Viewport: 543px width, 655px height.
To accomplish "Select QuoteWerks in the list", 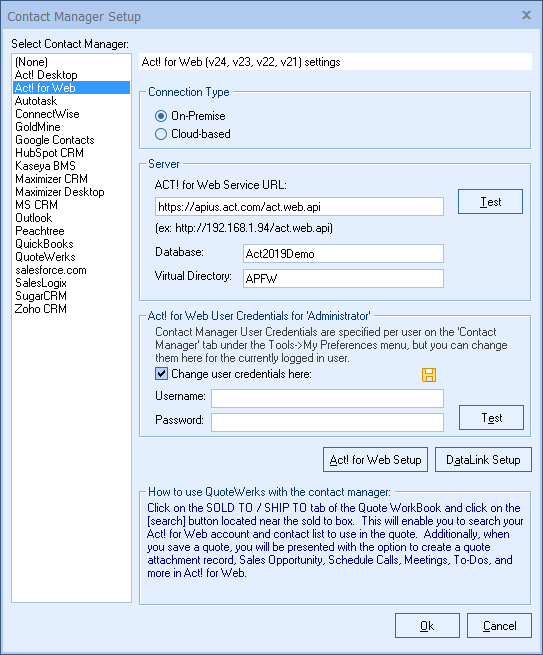I will (71, 256).
